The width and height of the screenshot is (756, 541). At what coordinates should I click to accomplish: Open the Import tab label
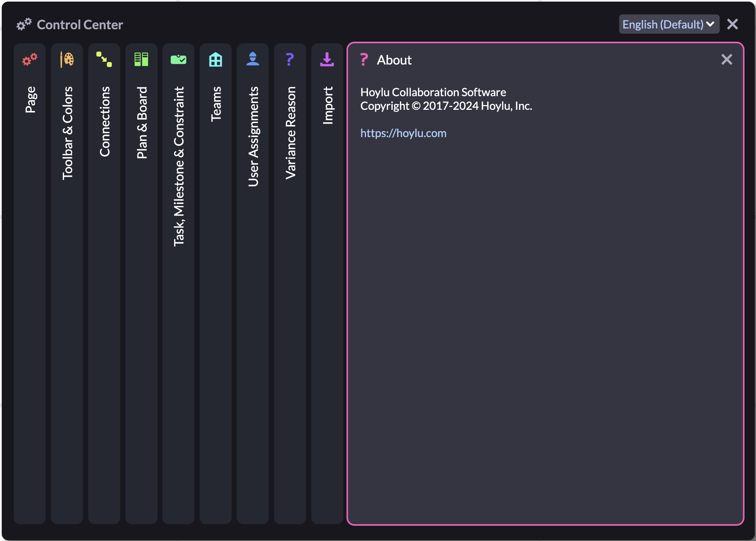(x=328, y=105)
